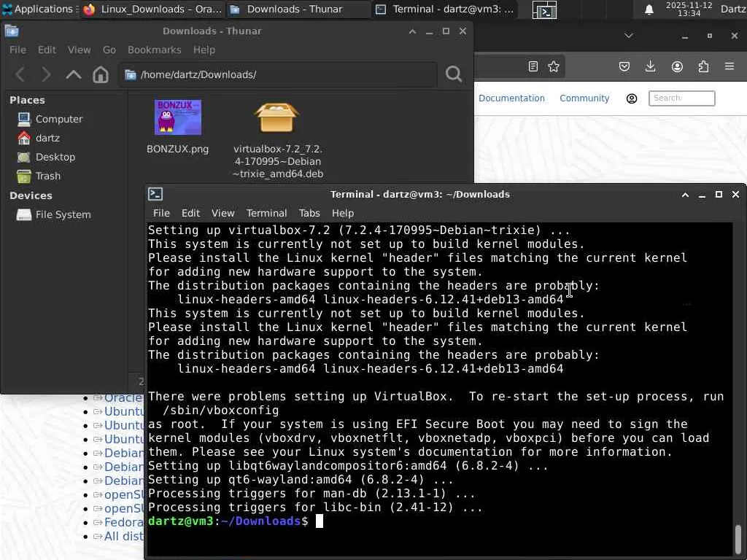Go back in Thunar navigation
Viewport: 747px width, 560px height.
20,75
